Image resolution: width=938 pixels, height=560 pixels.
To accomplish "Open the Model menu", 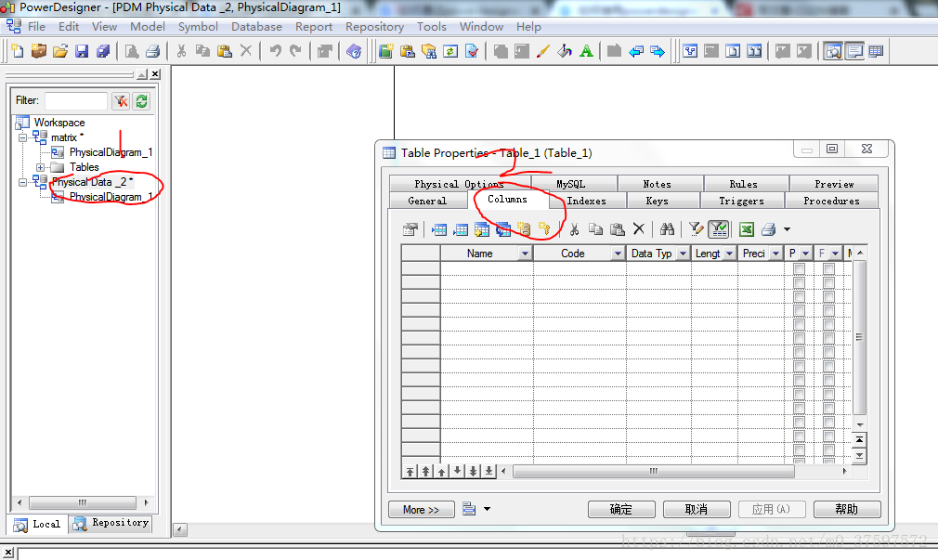I will tap(147, 26).
